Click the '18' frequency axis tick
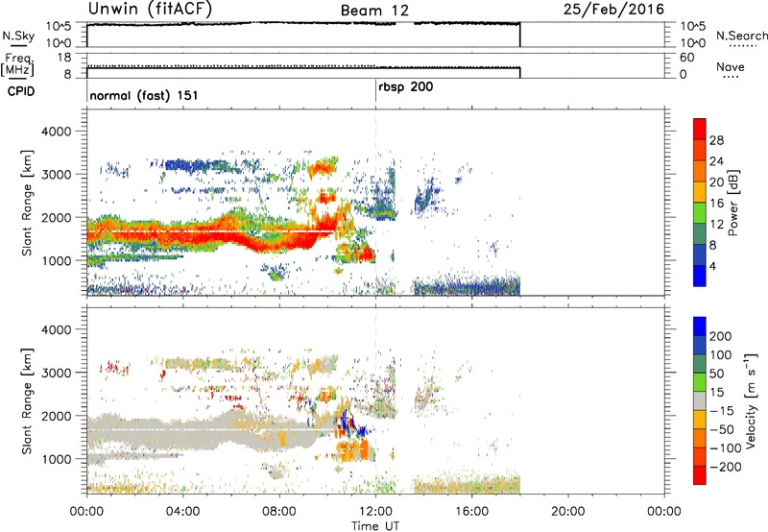Screen dimensions: 768x532 64,58
